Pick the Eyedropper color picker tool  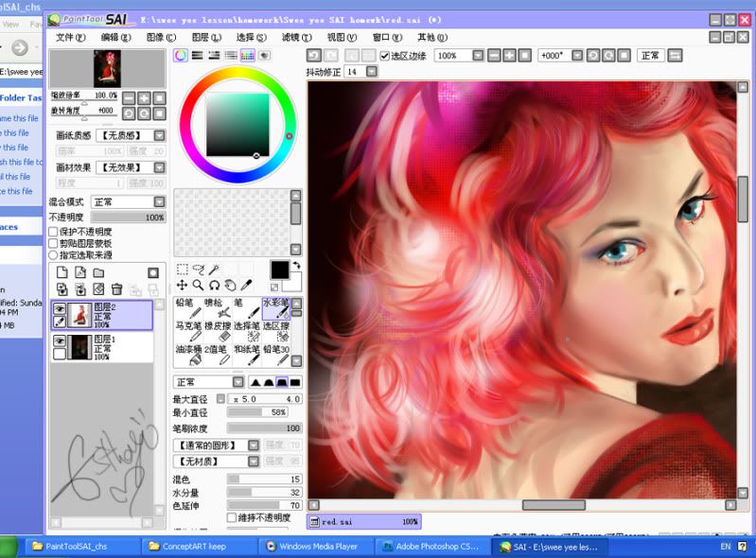247,285
